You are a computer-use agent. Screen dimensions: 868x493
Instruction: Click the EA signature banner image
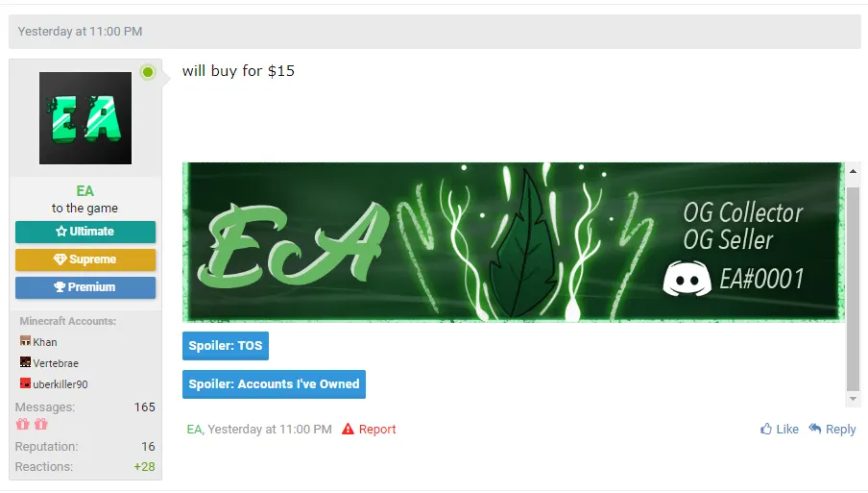(513, 242)
